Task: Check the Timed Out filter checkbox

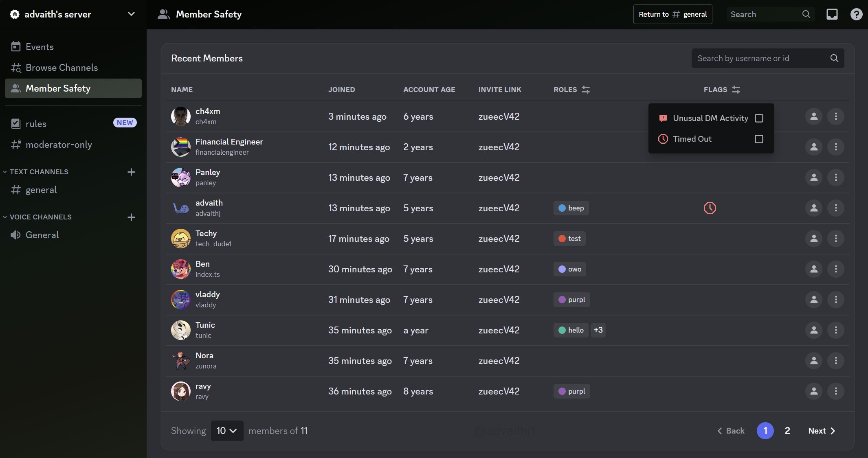Action: tap(759, 139)
